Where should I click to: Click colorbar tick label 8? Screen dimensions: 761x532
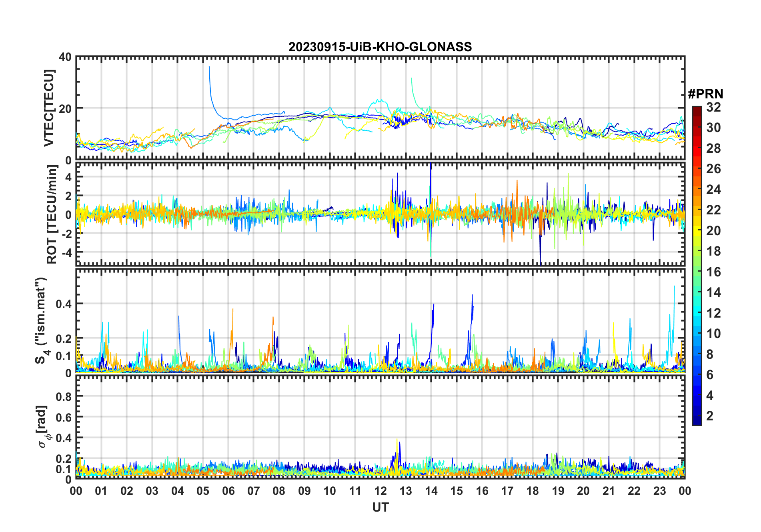[x=710, y=354]
